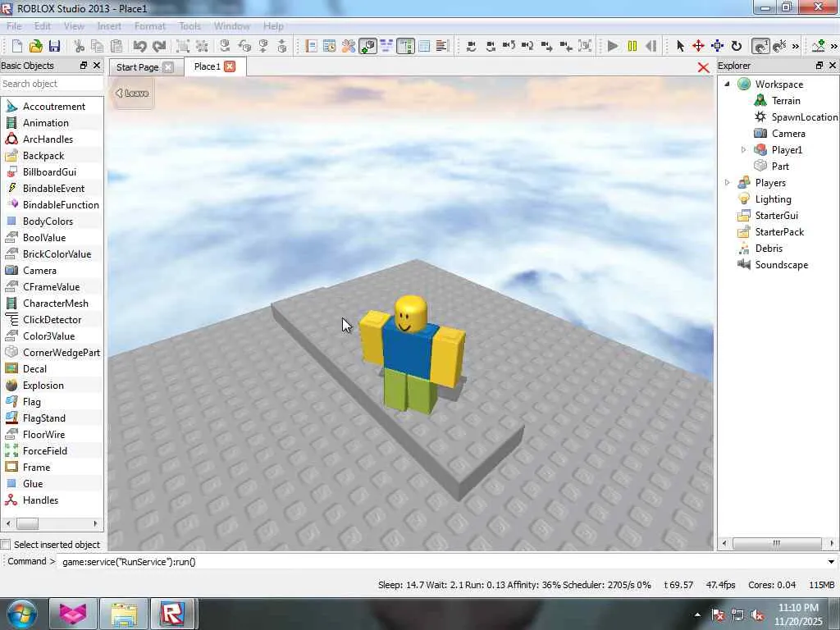Click the red X beside the Explorer panel
Image resolution: width=840 pixels, height=630 pixels.
point(703,67)
